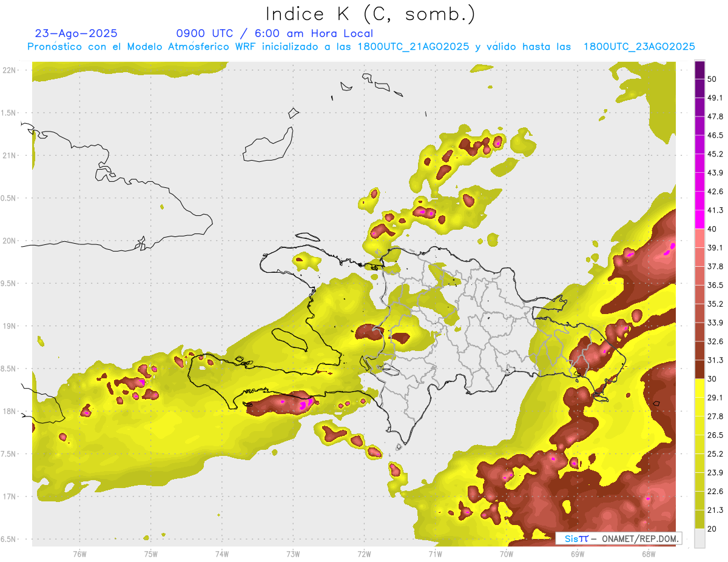
Task: Click the colorbar value '29.1'
Action: coord(715,398)
